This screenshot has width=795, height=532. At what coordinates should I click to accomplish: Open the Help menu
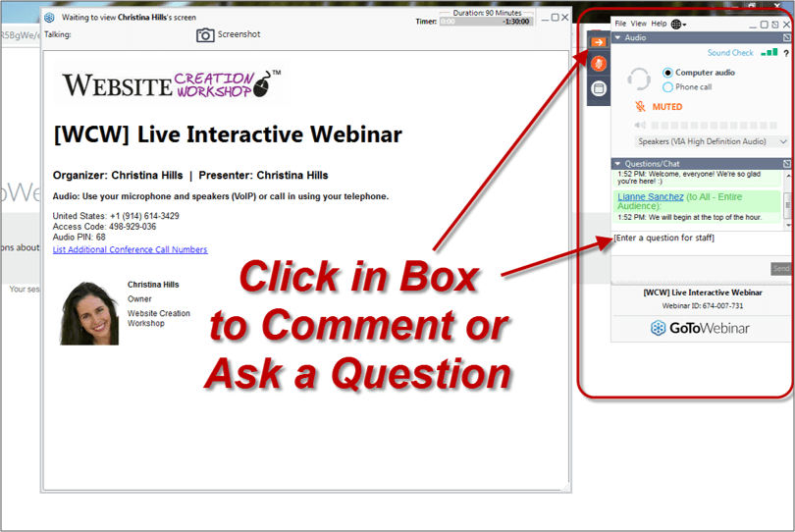(659, 24)
